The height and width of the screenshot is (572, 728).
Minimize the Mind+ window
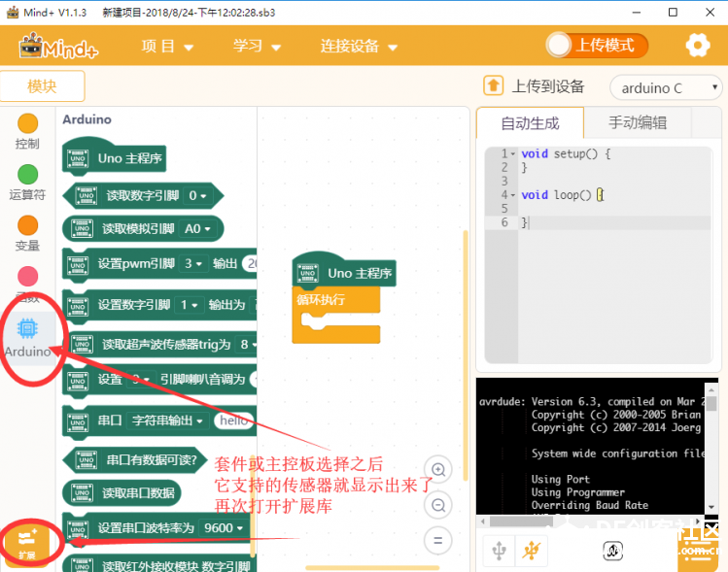click(637, 13)
